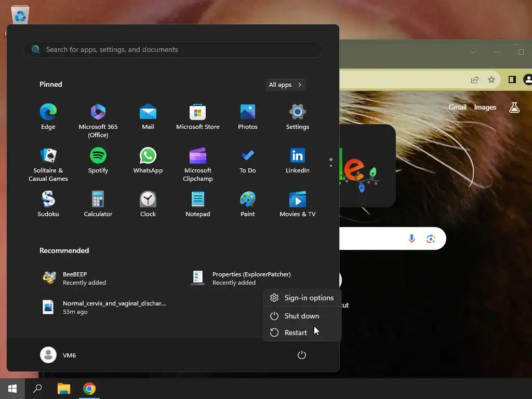The width and height of the screenshot is (532, 399).
Task: Open the To Do app
Action: 248,161
